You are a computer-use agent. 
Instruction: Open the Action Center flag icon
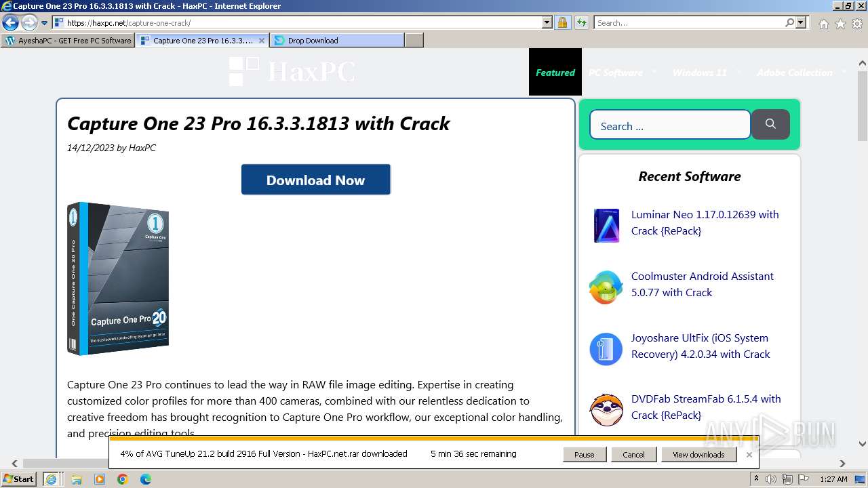802,479
